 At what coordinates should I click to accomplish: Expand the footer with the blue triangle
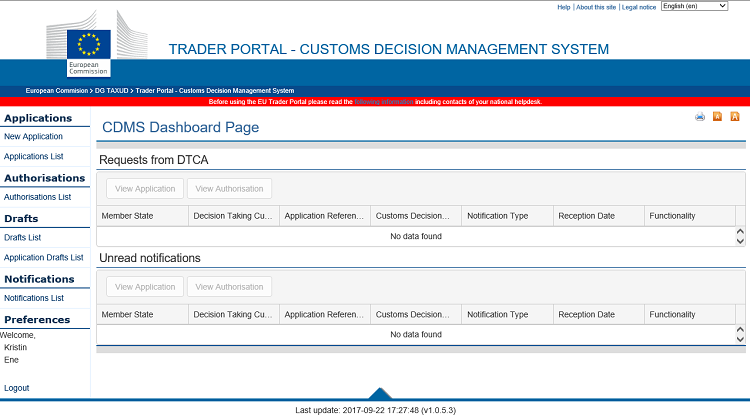380,393
